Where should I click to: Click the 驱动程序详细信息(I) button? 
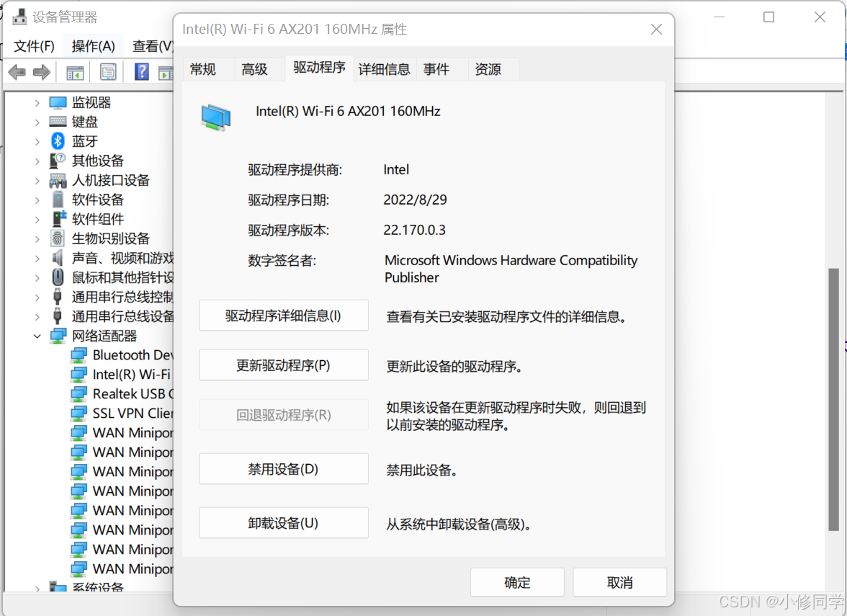point(284,316)
